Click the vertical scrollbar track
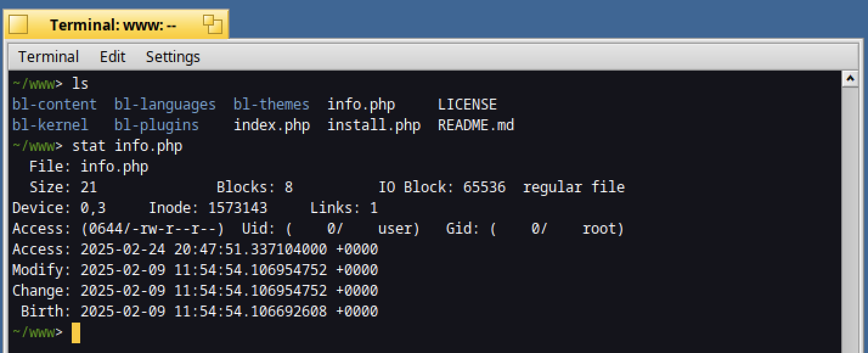 point(850,220)
